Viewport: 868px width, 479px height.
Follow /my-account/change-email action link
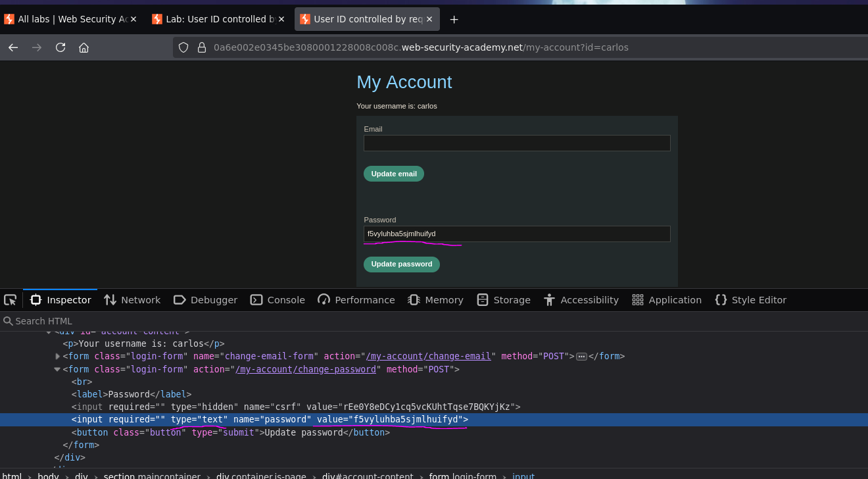pos(429,356)
